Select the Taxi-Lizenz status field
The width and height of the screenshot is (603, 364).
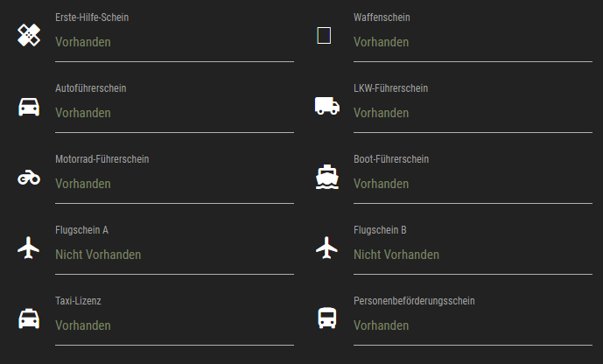point(173,325)
